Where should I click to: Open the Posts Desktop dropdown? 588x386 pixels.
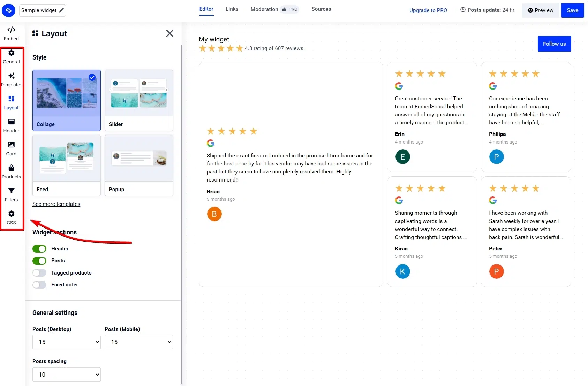(x=66, y=342)
